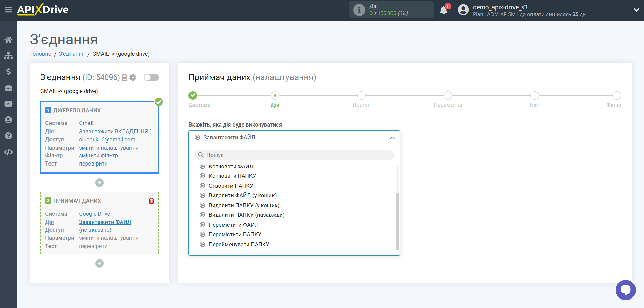Open the user profile sidebar icon
This screenshot has width=644, height=308.
coord(8,120)
